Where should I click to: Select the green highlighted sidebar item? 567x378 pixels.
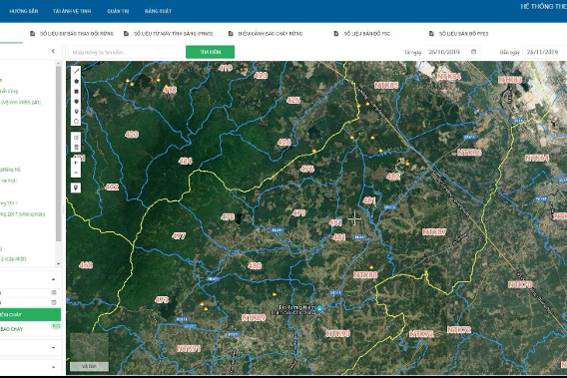tap(30, 315)
